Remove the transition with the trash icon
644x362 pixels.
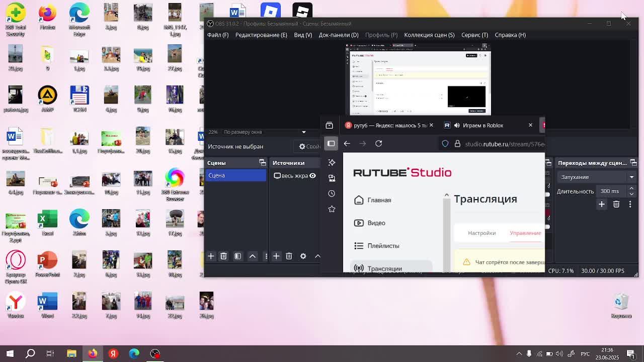[616, 204]
